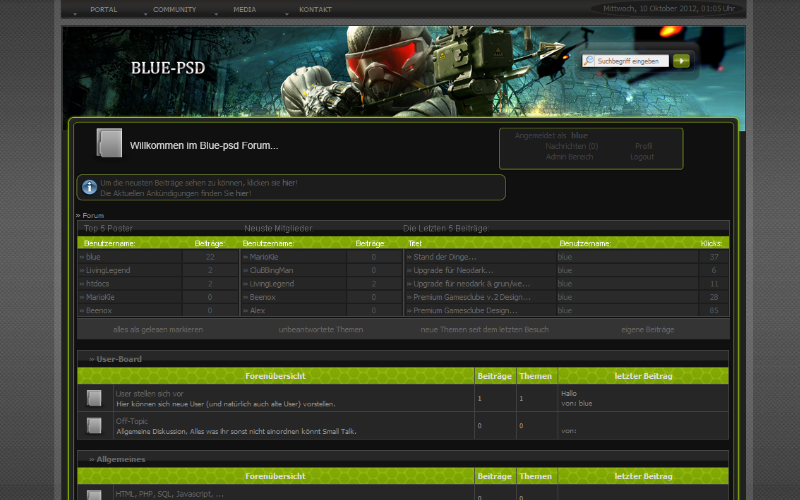Image resolution: width=800 pixels, height=500 pixels.
Task: Expand the arrow beside PORTAL
Action: [75, 14]
